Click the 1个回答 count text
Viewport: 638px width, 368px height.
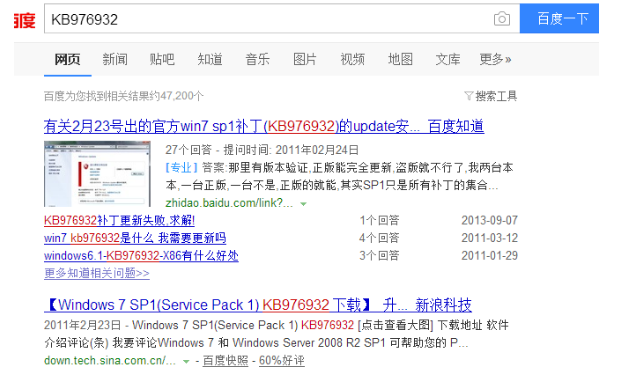coord(379,220)
